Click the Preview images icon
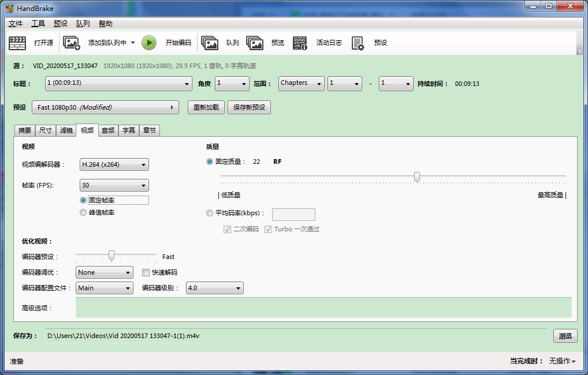This screenshot has width=588, height=375. 255,43
